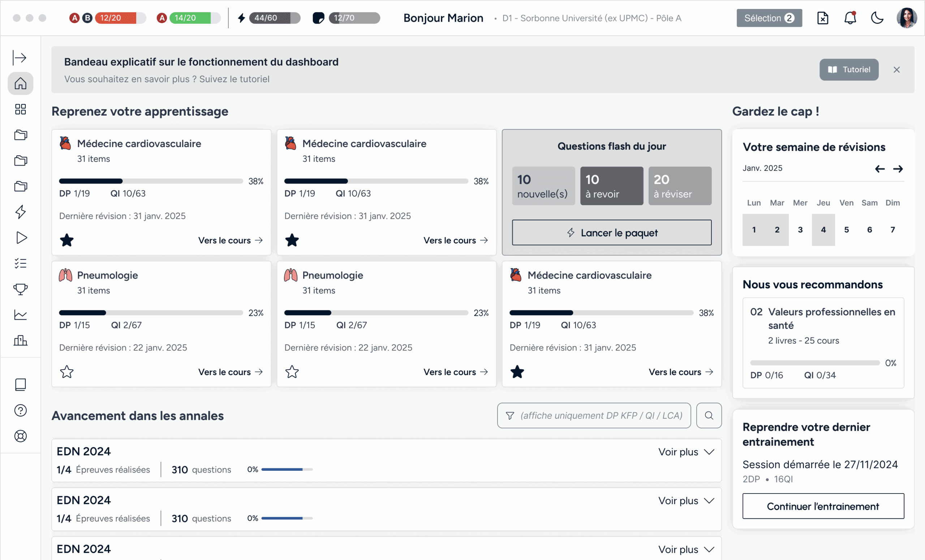Unfavorite the second top-row Médecine cardiovasculaire card star
This screenshot has width=925, height=560.
tap(292, 240)
